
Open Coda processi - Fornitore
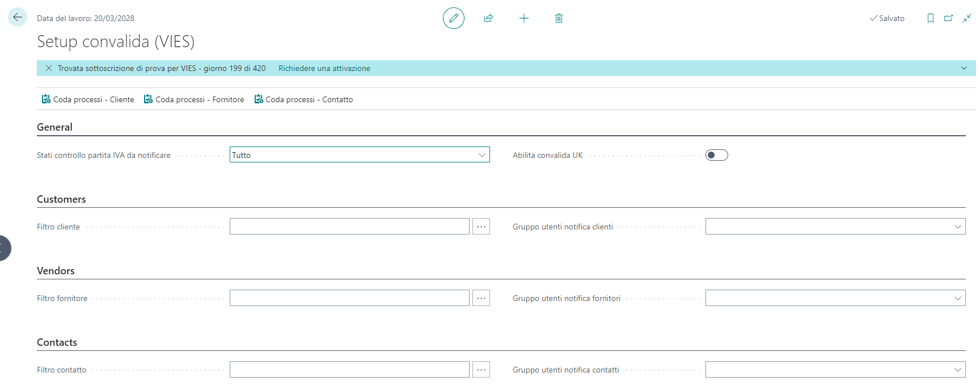tap(194, 99)
